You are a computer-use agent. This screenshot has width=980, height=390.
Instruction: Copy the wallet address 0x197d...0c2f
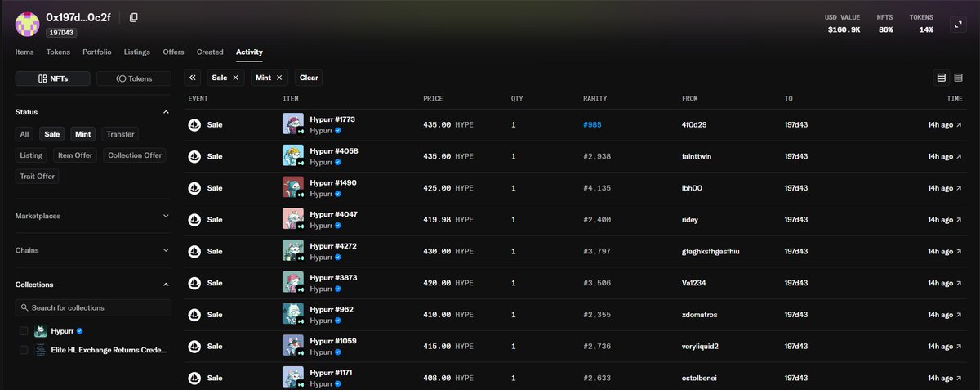point(133,17)
